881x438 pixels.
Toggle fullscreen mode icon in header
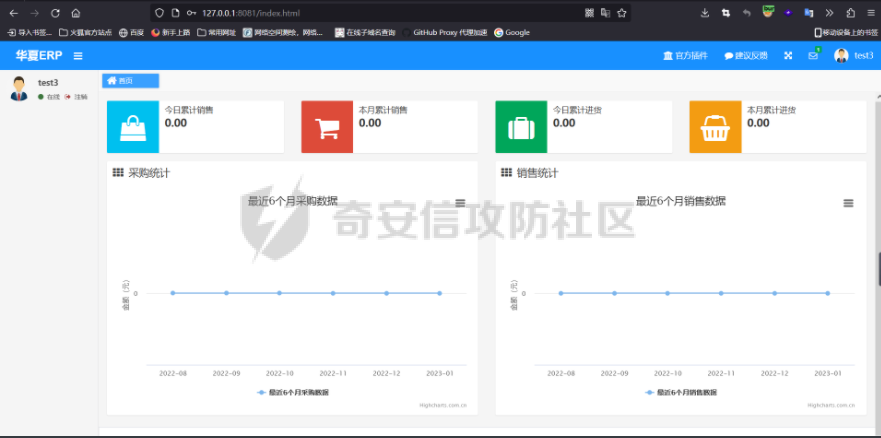tap(788, 55)
